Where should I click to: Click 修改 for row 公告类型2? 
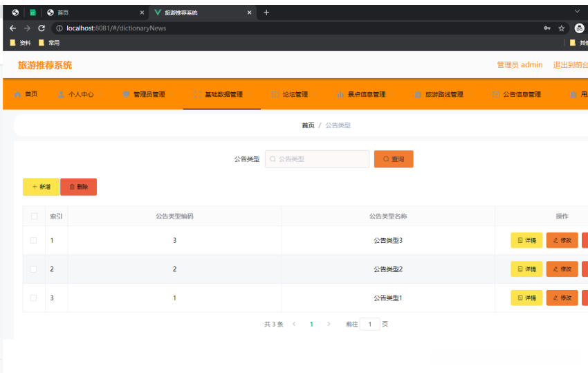562,269
